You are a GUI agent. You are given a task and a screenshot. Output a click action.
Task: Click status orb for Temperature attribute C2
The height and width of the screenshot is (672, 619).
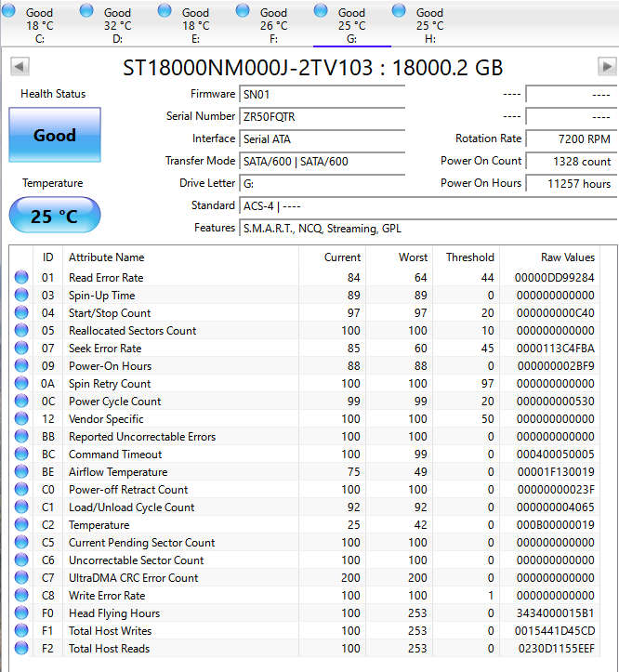pyautogui.click(x=21, y=524)
